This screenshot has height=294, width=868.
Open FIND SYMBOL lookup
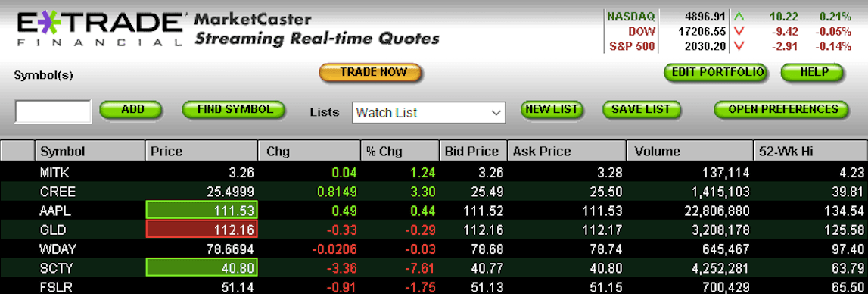tap(234, 110)
